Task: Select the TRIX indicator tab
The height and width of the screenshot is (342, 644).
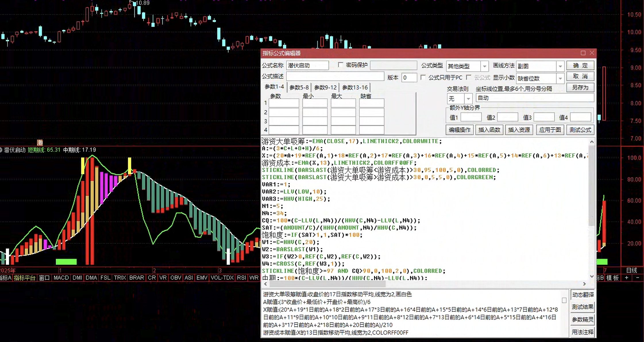Action: point(120,278)
